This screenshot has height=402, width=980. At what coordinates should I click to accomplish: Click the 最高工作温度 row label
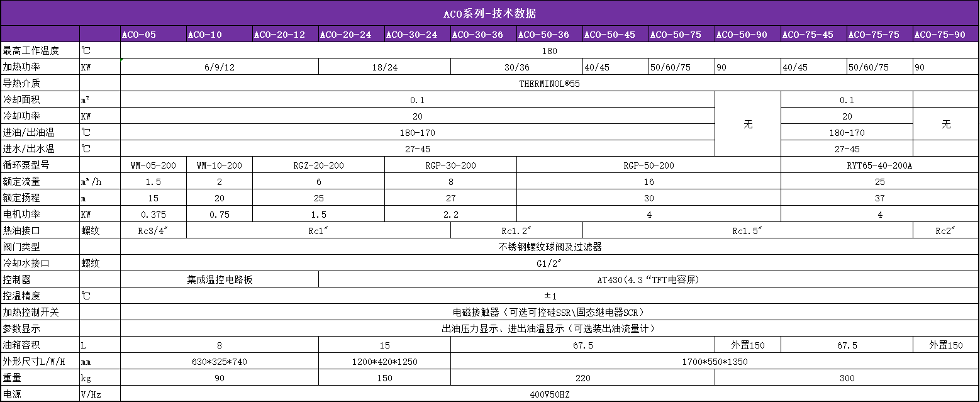point(36,50)
